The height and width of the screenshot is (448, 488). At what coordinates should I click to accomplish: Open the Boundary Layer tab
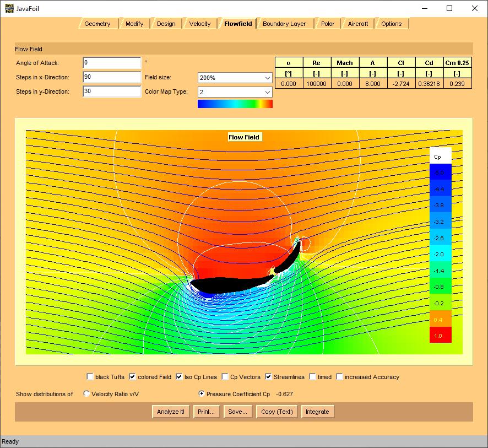[x=284, y=24]
